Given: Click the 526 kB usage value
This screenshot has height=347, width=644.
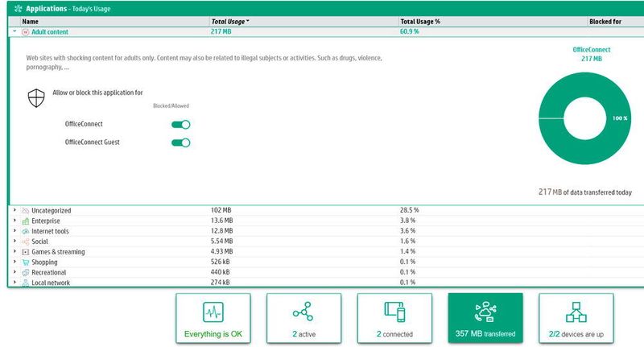Looking at the screenshot, I should (x=220, y=262).
